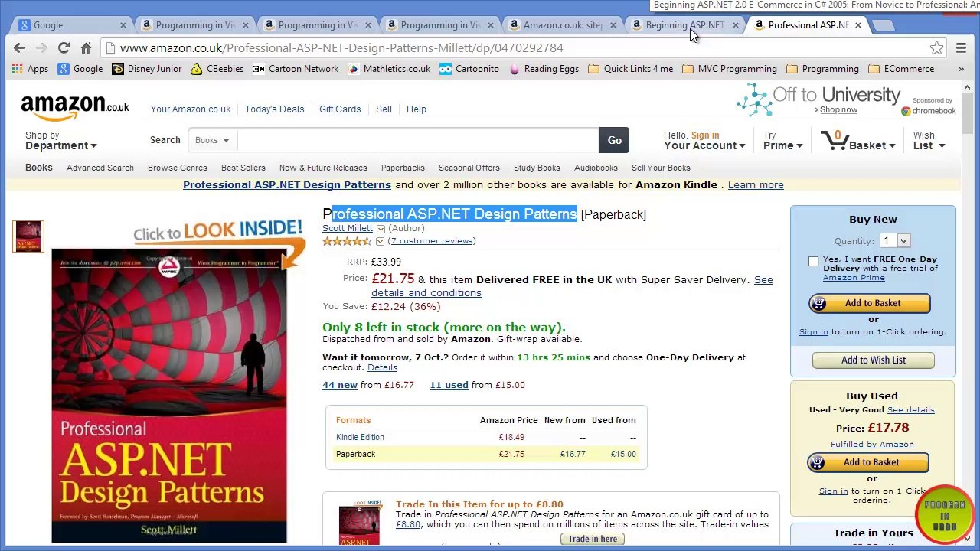Image resolution: width=980 pixels, height=551 pixels.
Task: Select the small book cover thumbnail
Action: 28,236
